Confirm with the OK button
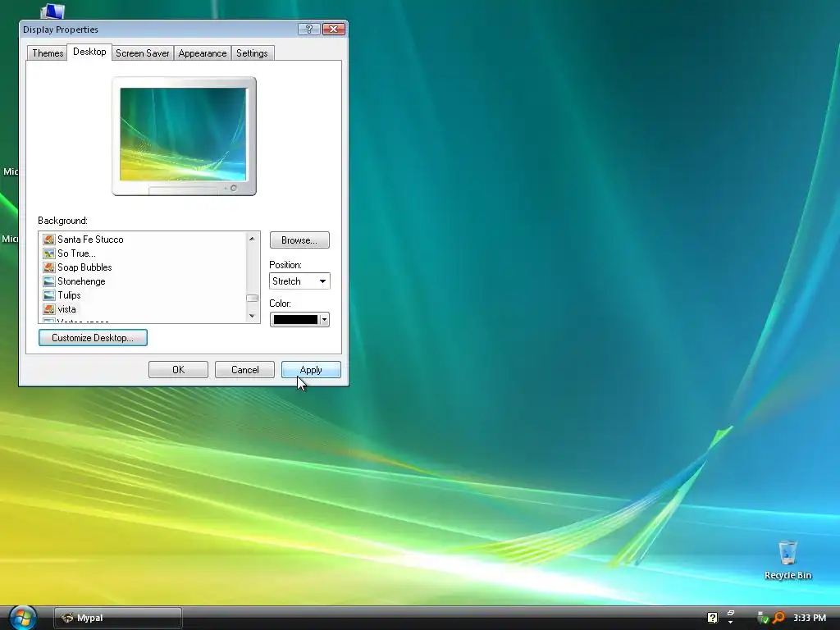840x630 pixels. click(178, 370)
